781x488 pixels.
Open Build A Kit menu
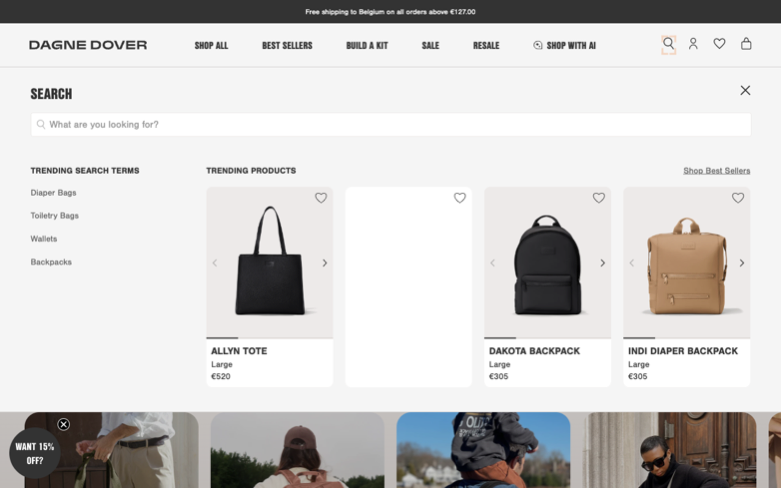pos(367,45)
